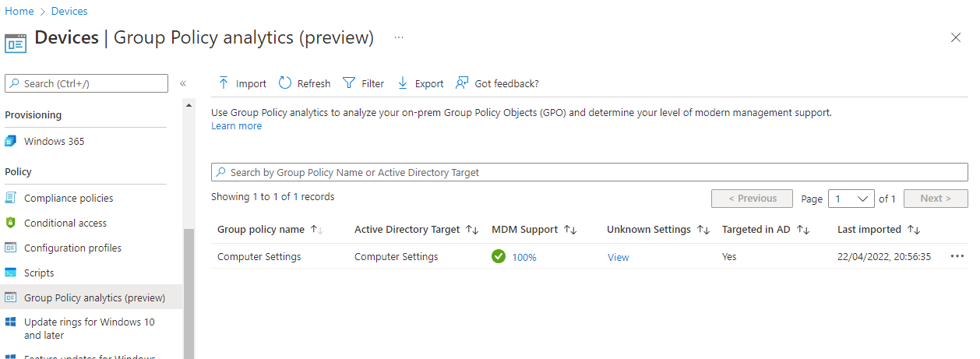
Task: Click the Refresh circular arrow icon
Action: [x=285, y=83]
